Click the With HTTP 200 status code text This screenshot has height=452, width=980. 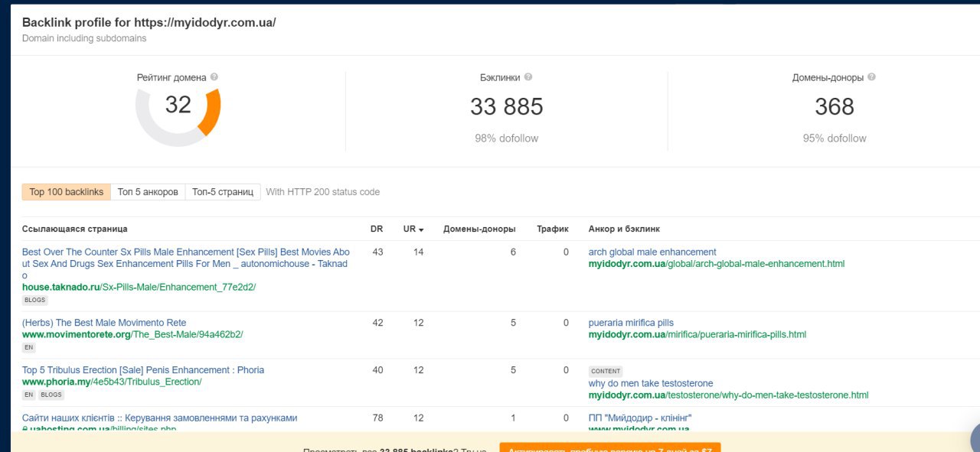(x=323, y=192)
